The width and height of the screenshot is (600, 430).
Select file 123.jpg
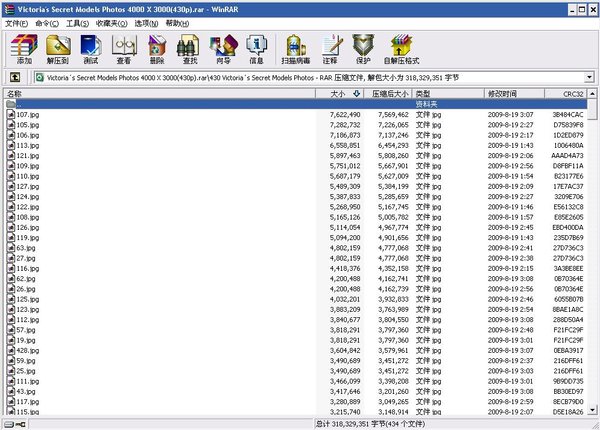28,309
